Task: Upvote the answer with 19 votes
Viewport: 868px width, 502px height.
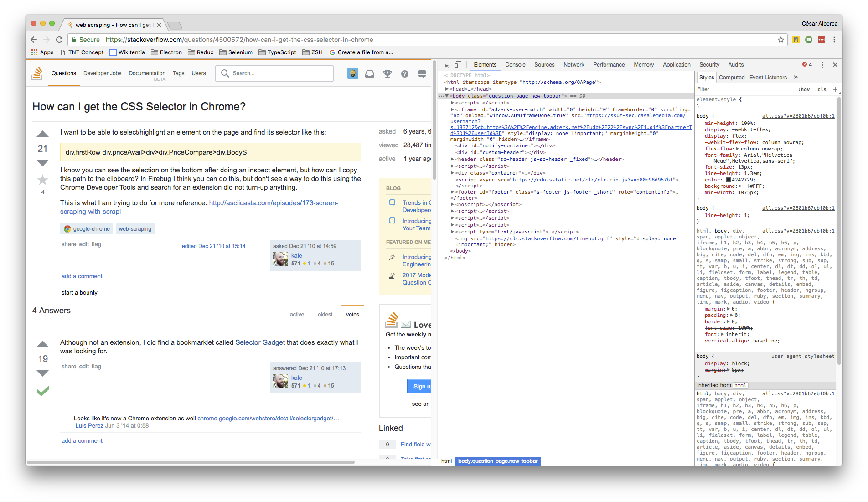Action: (42, 344)
